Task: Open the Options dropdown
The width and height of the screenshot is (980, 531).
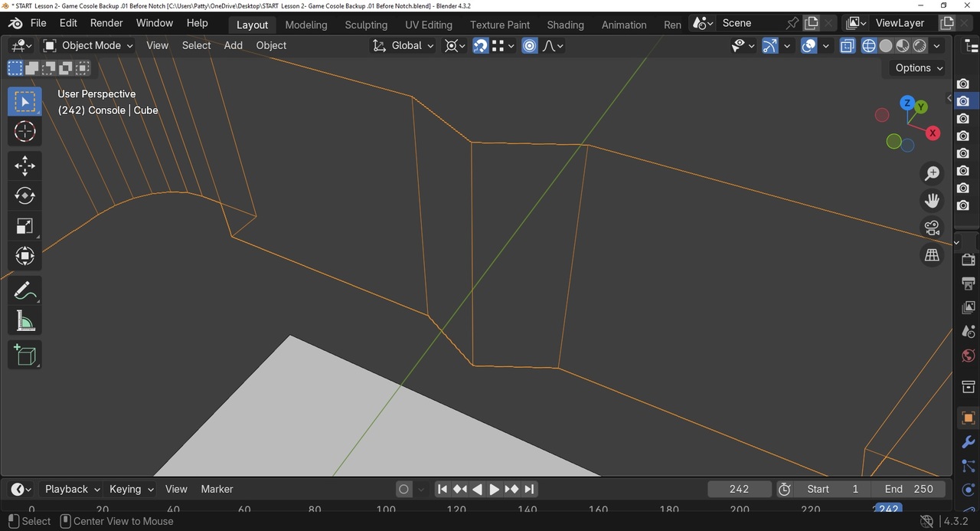Action: click(x=919, y=67)
